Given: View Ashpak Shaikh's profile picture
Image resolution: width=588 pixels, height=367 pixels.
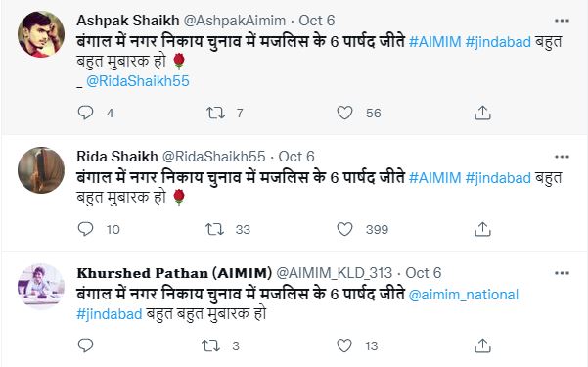Looking at the screenshot, I should click(41, 34).
